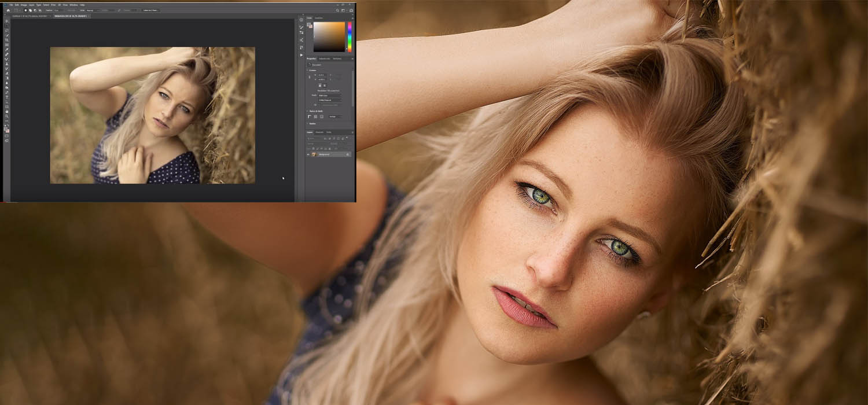Pick a color in the Color panel field
This screenshot has height=405, width=868.
329,37
